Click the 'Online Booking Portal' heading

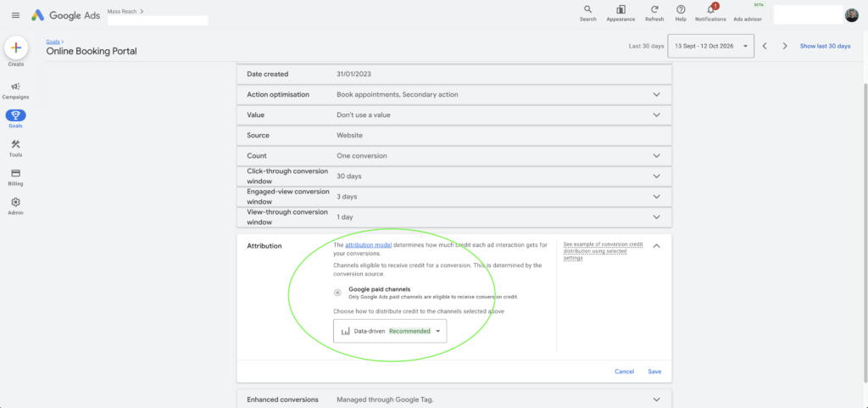coord(92,52)
